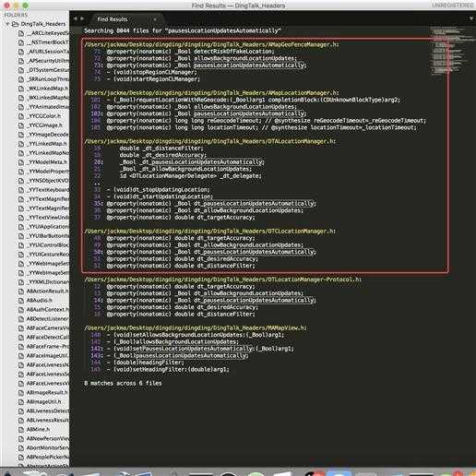
Task: Open the _YYUIApplication file in sidebar
Action: coord(48,227)
